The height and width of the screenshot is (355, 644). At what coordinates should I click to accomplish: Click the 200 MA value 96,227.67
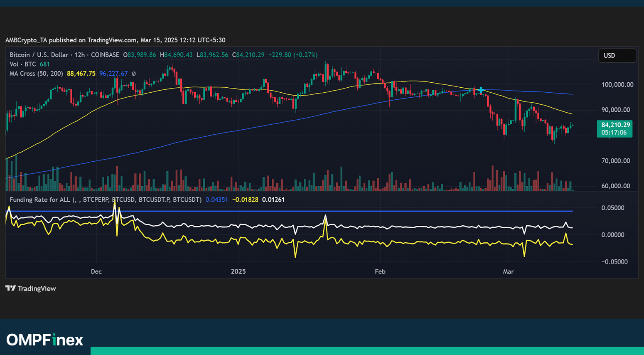pos(113,74)
